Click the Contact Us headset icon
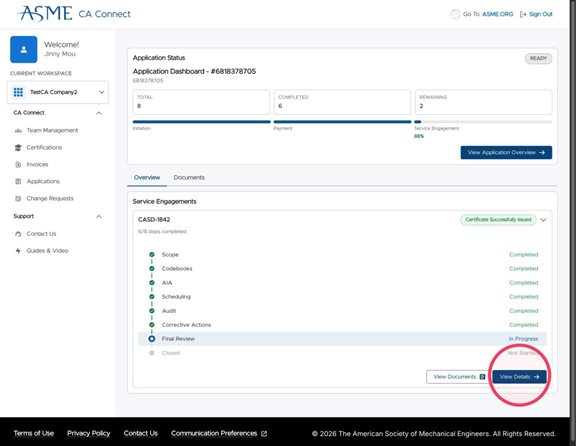576x446 pixels. pos(18,234)
